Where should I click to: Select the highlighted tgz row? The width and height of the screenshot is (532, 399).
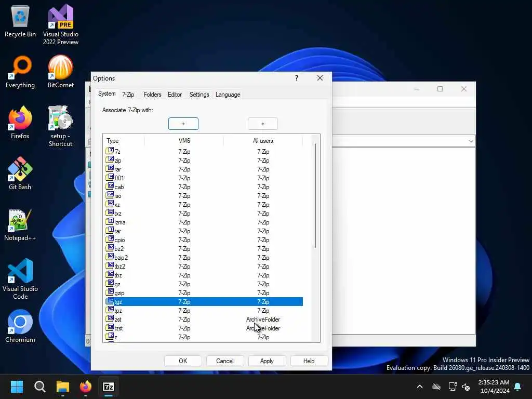pos(204,302)
